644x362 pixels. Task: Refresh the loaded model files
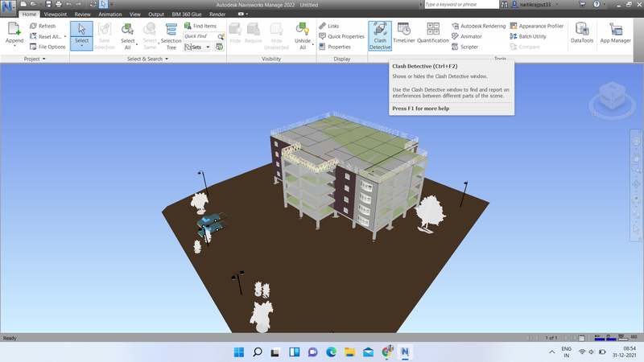tap(43, 26)
